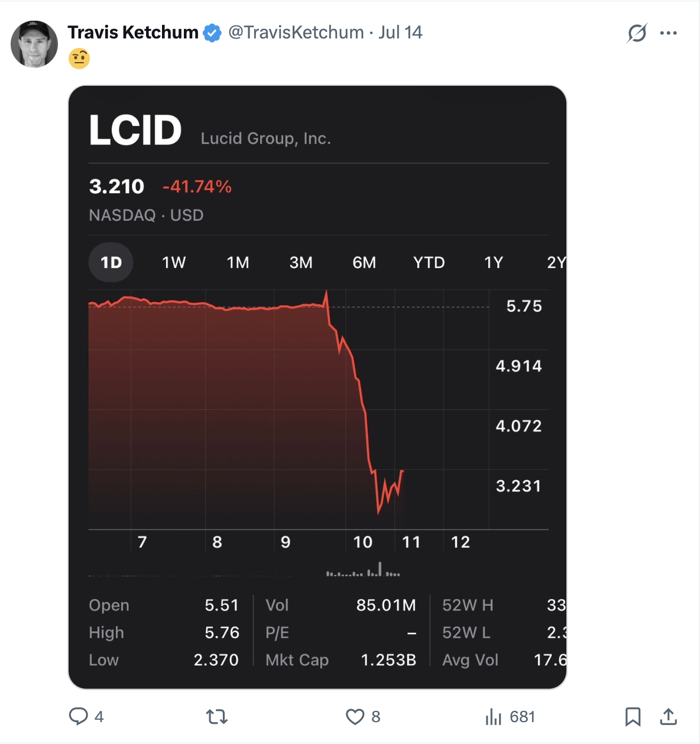Open Travis Ketchum's profile avatar
This screenshot has width=700, height=744.
point(34,44)
